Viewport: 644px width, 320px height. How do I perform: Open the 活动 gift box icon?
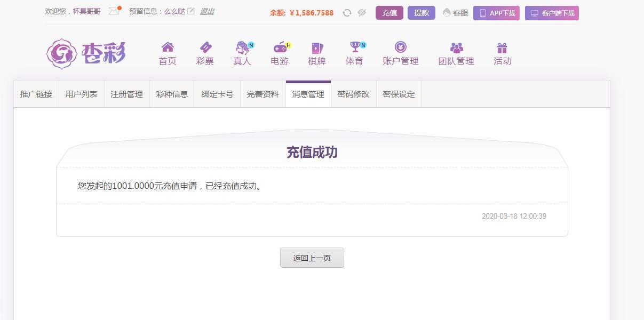502,48
